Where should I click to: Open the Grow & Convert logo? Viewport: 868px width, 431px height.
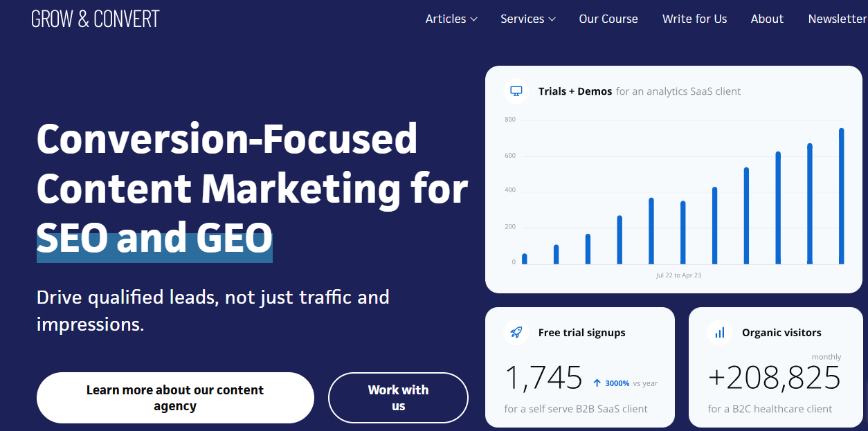[x=95, y=19]
